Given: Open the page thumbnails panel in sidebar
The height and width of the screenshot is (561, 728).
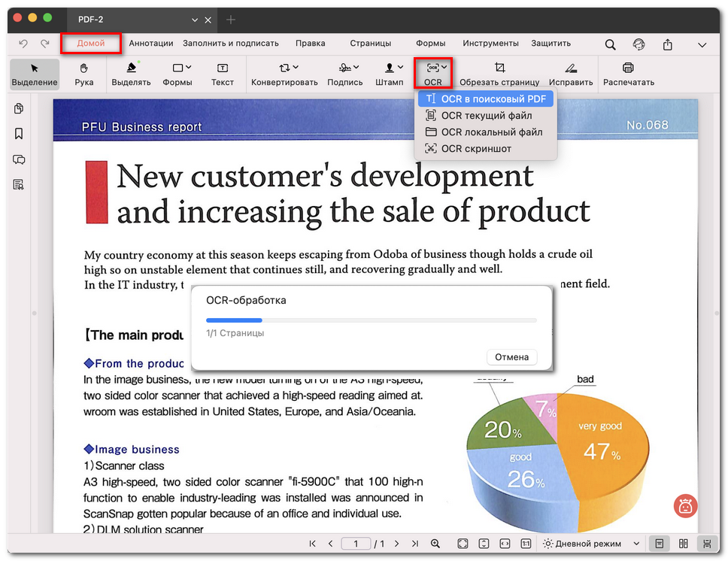Looking at the screenshot, I should (x=18, y=109).
